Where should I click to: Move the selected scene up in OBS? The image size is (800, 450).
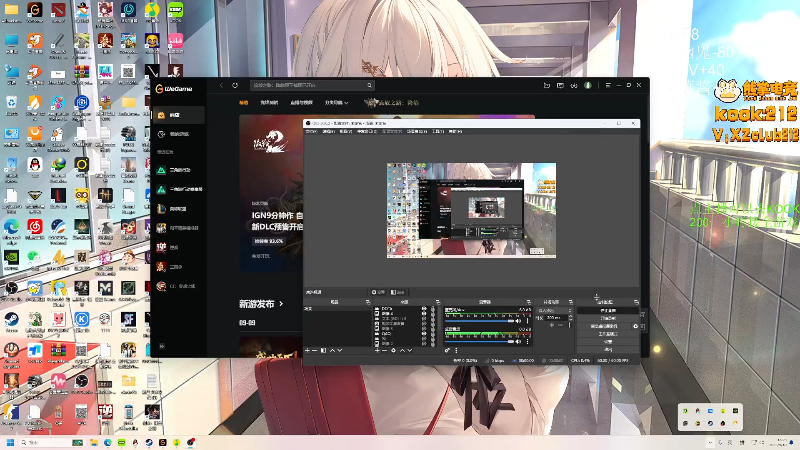click(332, 351)
